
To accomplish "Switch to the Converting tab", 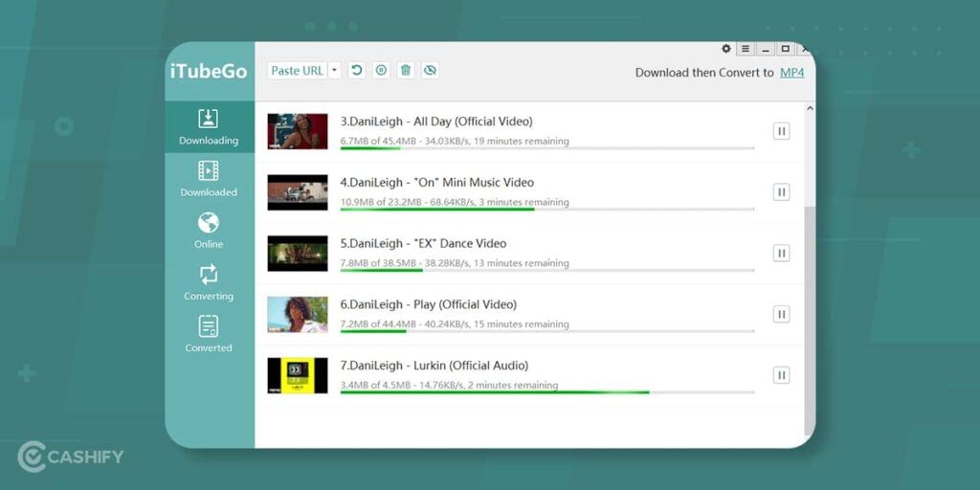I will pos(210,282).
